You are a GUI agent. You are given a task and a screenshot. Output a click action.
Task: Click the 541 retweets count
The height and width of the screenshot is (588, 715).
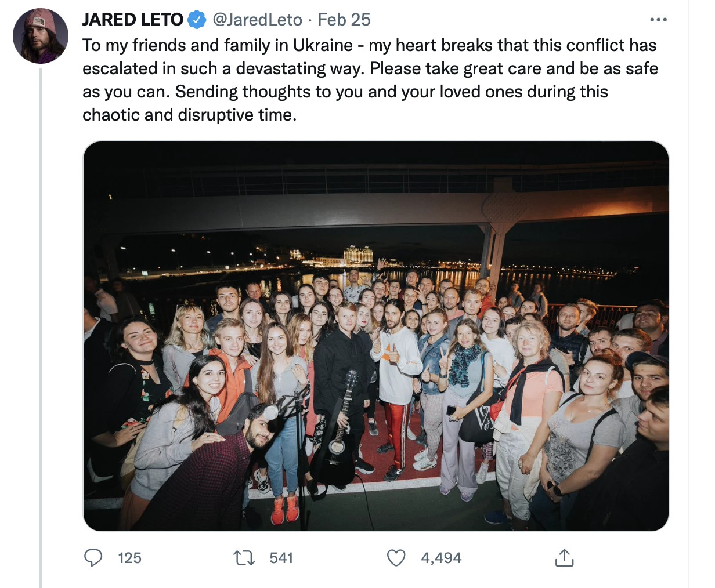281,558
